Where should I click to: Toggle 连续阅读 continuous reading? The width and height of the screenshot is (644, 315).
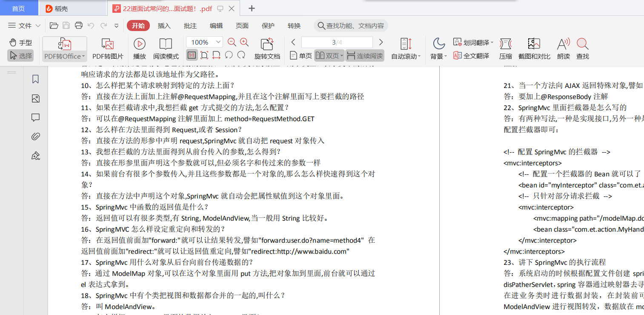point(364,56)
